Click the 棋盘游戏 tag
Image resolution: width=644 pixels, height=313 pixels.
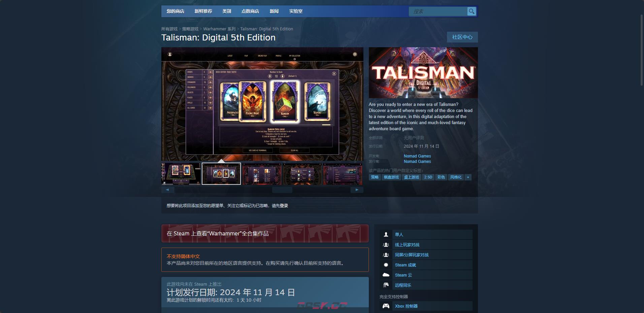click(x=391, y=177)
